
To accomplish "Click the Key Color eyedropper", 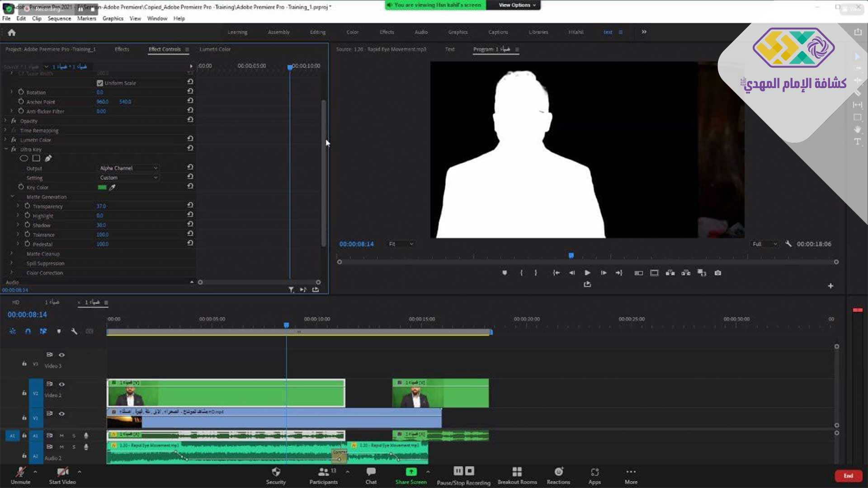I will [112, 187].
